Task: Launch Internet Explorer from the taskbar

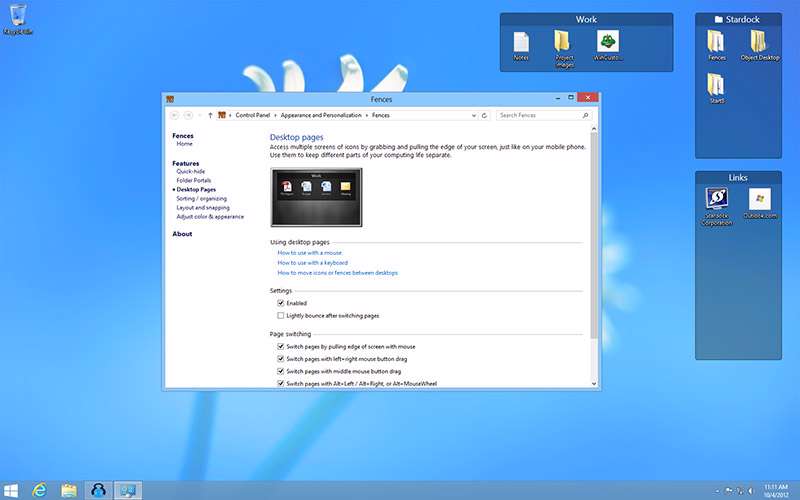Action: (x=40, y=490)
